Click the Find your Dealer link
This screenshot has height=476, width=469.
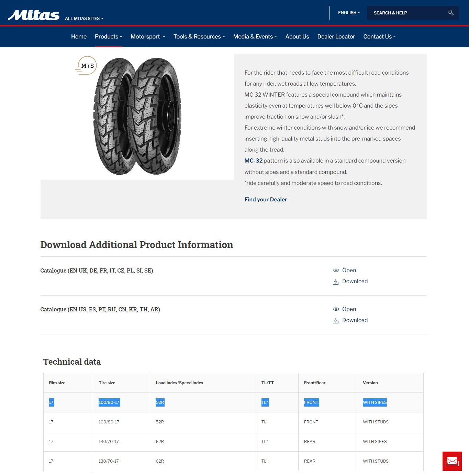pyautogui.click(x=266, y=200)
